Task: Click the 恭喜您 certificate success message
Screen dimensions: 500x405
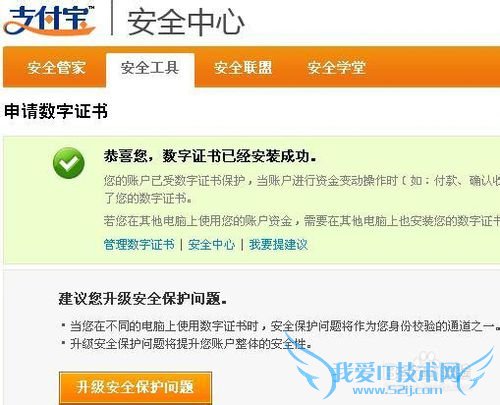Action: tap(210, 156)
